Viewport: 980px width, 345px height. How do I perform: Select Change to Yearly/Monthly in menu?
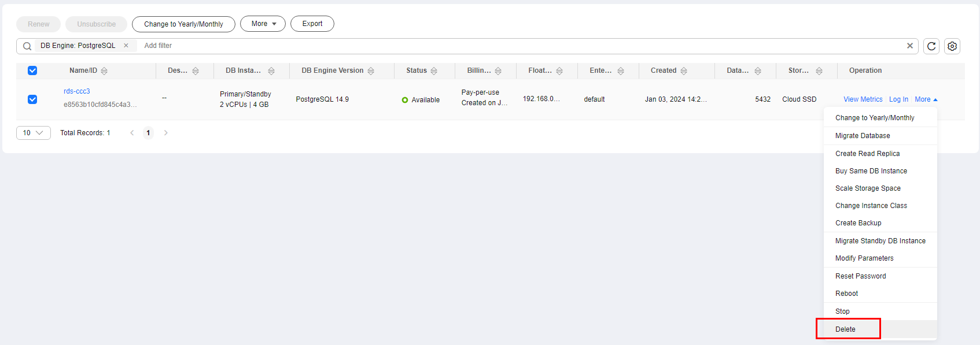880,118
